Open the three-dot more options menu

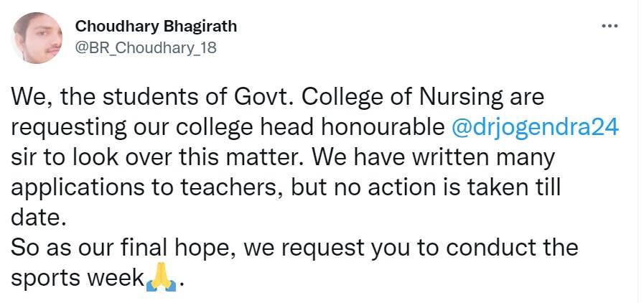tap(609, 27)
